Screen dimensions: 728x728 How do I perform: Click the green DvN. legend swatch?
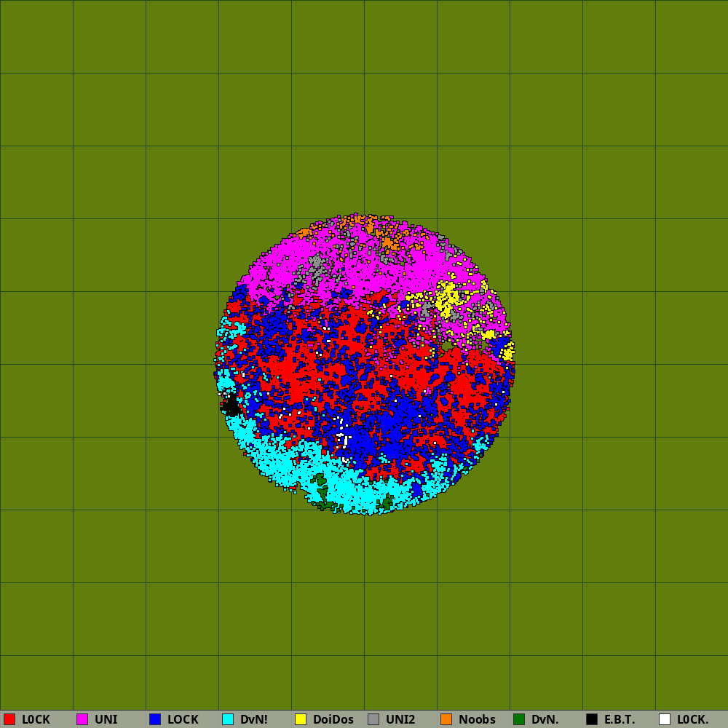(x=519, y=719)
